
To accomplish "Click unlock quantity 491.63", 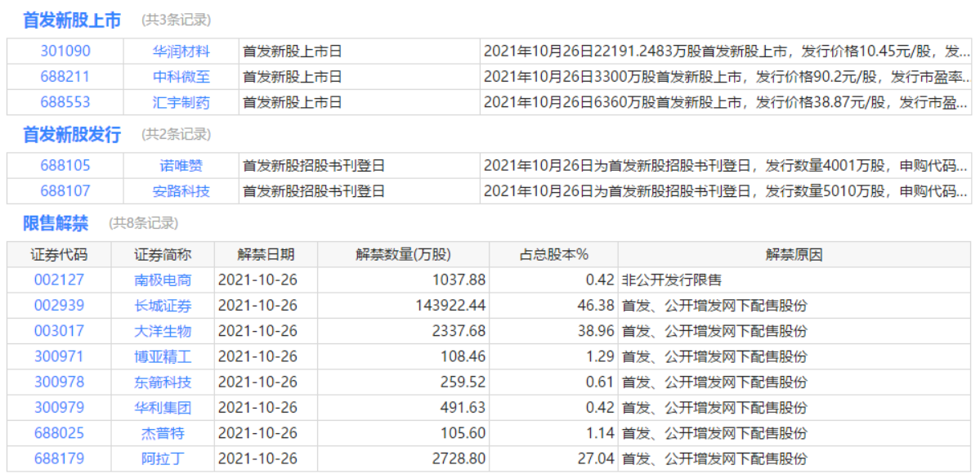I will (463, 408).
